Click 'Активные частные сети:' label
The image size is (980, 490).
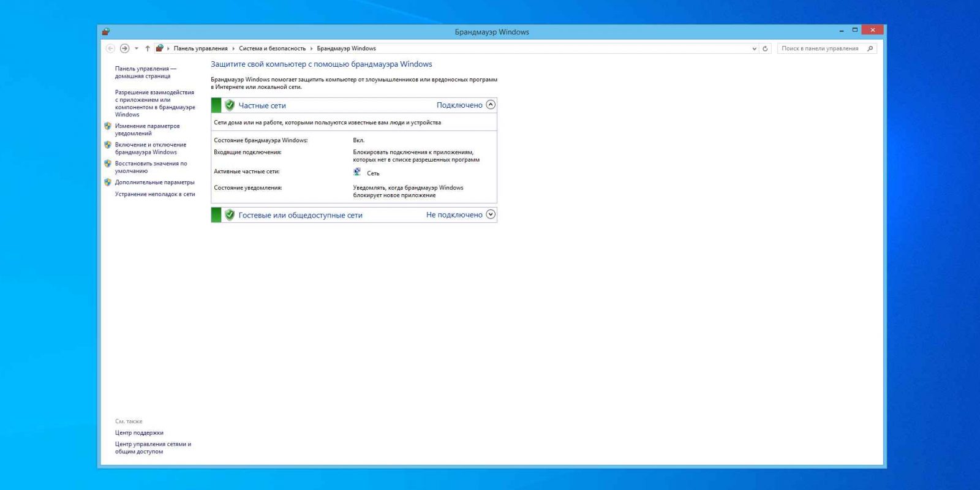point(246,171)
